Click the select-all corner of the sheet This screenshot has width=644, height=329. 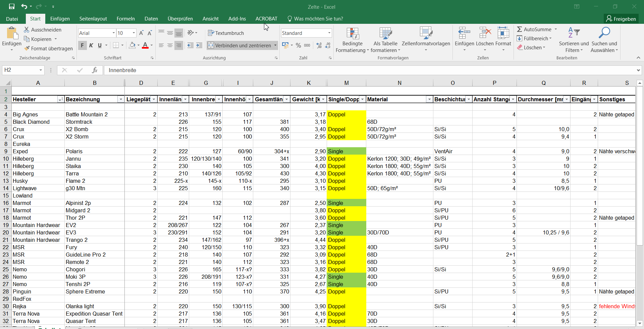6,83
